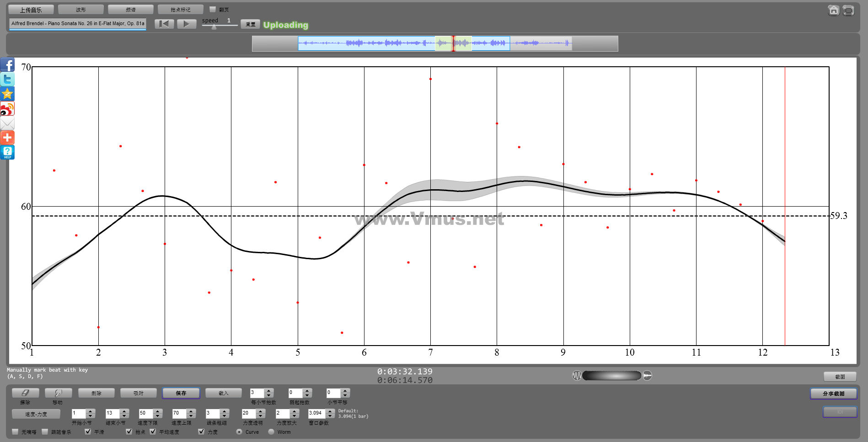Image resolution: width=868 pixels, height=442 pixels.
Task: Uncheck the 拍点 beat-points checkbox
Action: [129, 431]
